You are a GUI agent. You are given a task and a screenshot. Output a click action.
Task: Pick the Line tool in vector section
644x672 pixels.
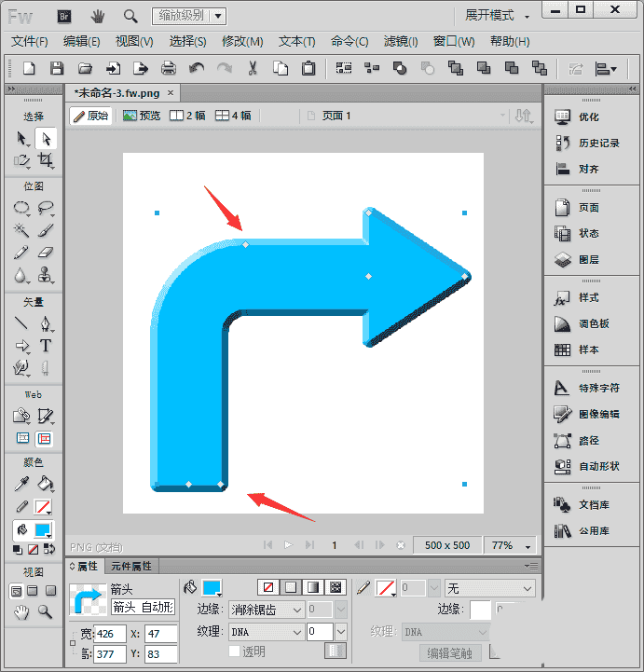(x=21, y=323)
